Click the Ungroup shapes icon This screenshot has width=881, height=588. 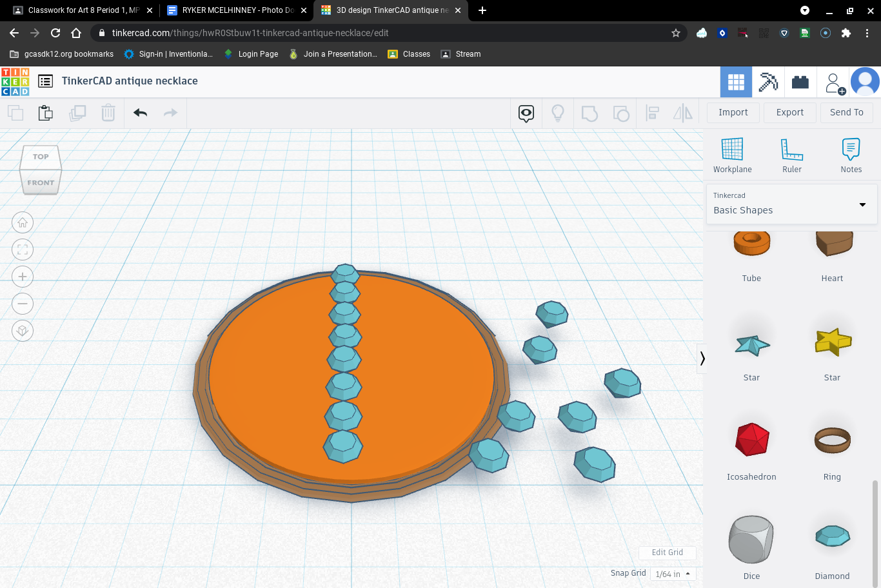pos(621,113)
